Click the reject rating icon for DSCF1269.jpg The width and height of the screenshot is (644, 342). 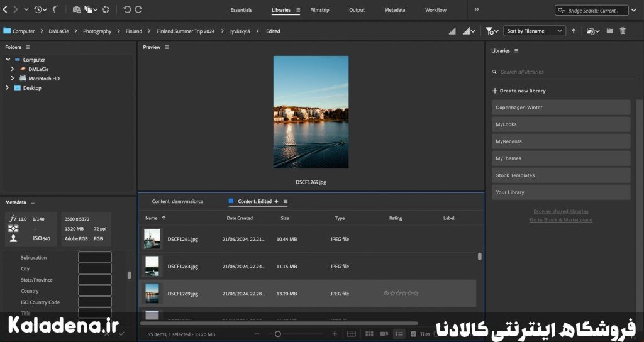pyautogui.click(x=386, y=294)
